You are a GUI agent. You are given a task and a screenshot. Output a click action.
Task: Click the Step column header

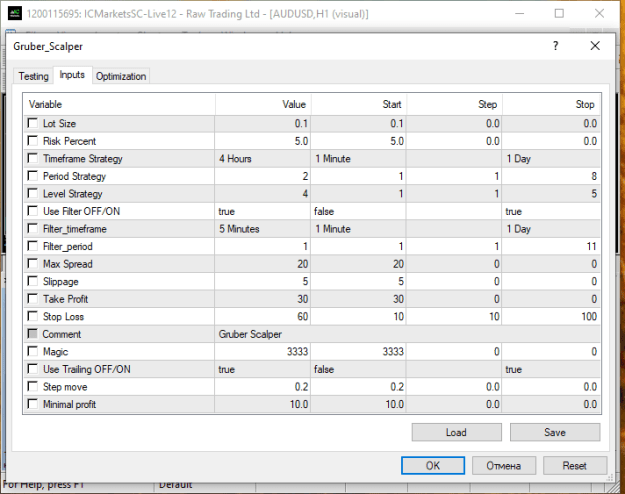[454, 104]
